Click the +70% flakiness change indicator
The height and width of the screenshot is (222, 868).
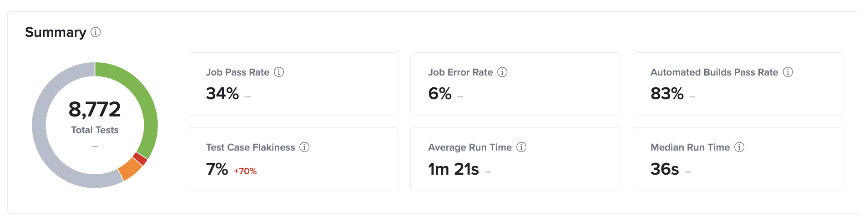pyautogui.click(x=245, y=172)
